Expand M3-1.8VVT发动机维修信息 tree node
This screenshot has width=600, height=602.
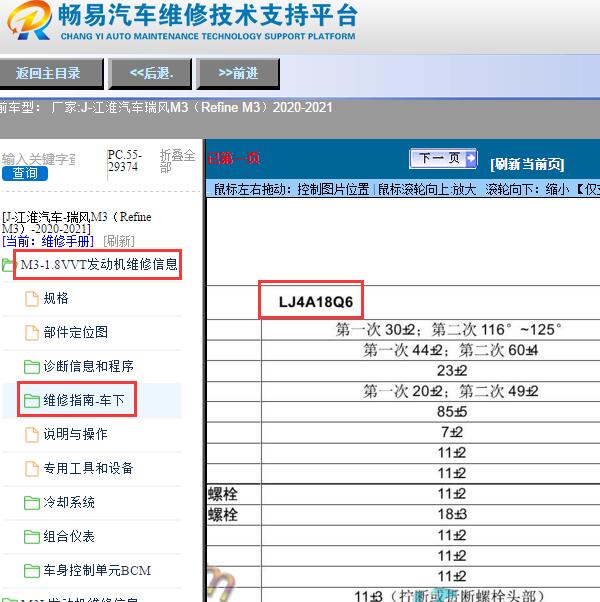(x=99, y=265)
